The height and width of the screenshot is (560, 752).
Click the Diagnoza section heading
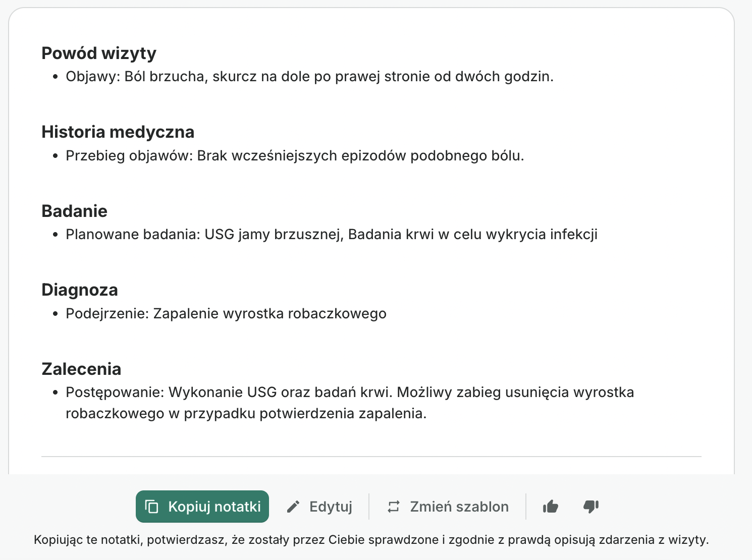click(80, 290)
